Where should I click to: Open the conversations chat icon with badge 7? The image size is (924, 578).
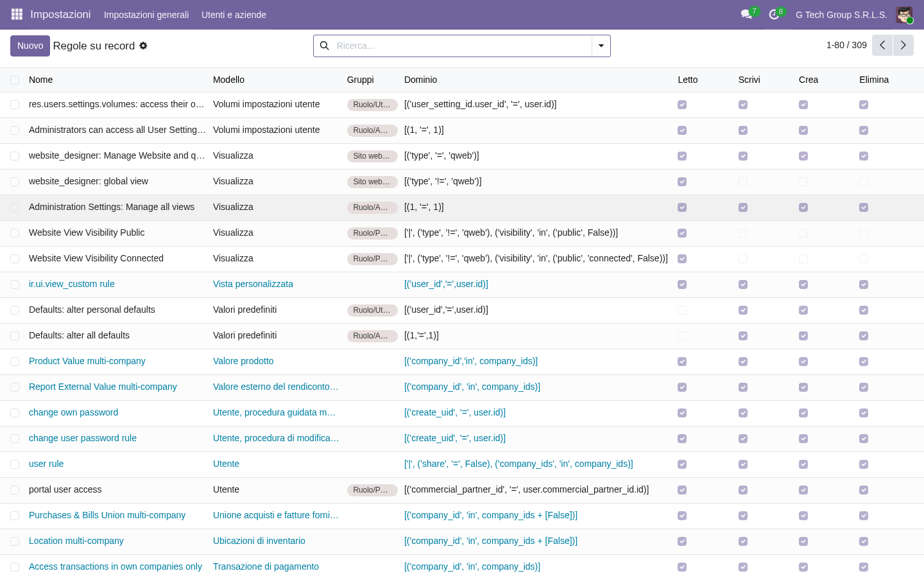coord(747,14)
